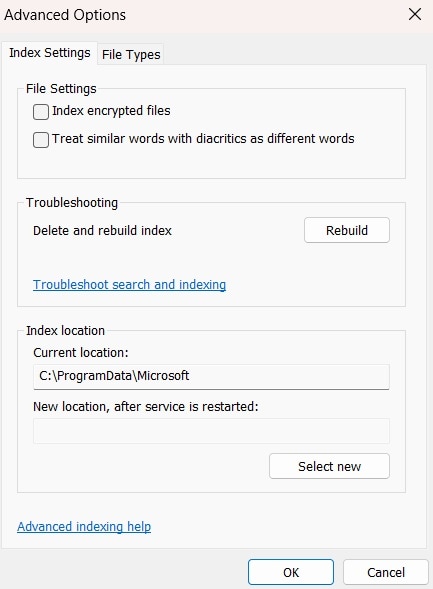Toggle diacritics as different words checkbox
The height and width of the screenshot is (589, 433).
click(x=41, y=140)
